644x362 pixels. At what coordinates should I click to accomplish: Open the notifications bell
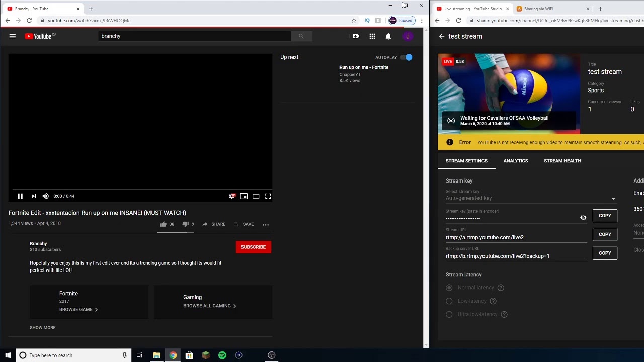tap(388, 36)
